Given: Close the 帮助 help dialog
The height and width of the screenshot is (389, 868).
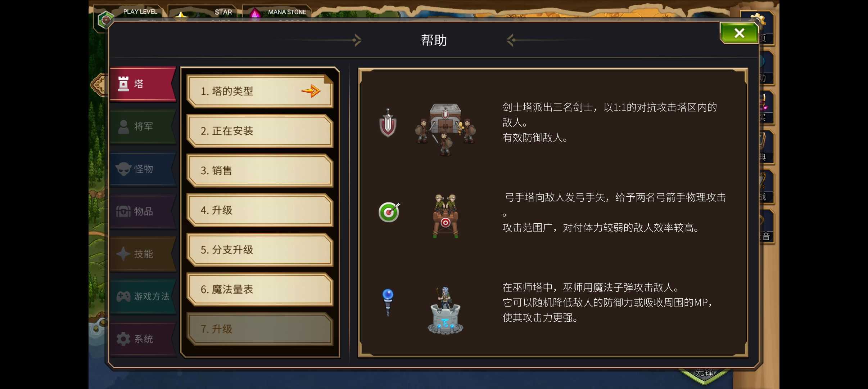Looking at the screenshot, I should click(x=739, y=33).
